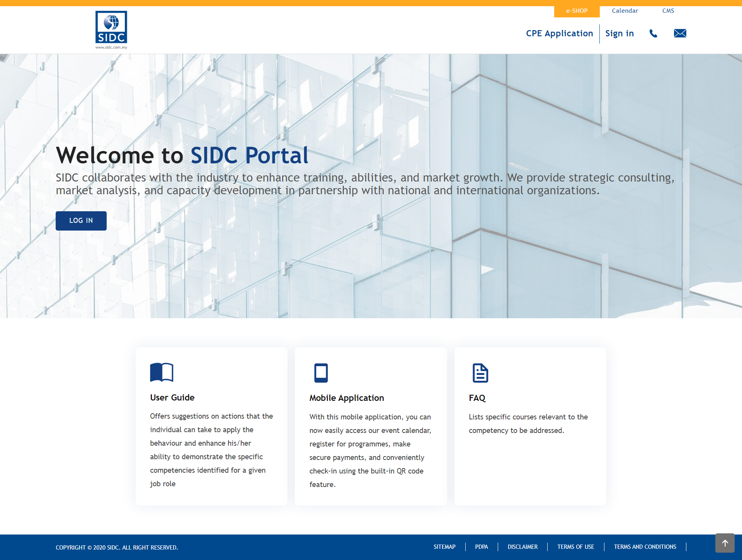Open the User Guide card heading

click(172, 397)
